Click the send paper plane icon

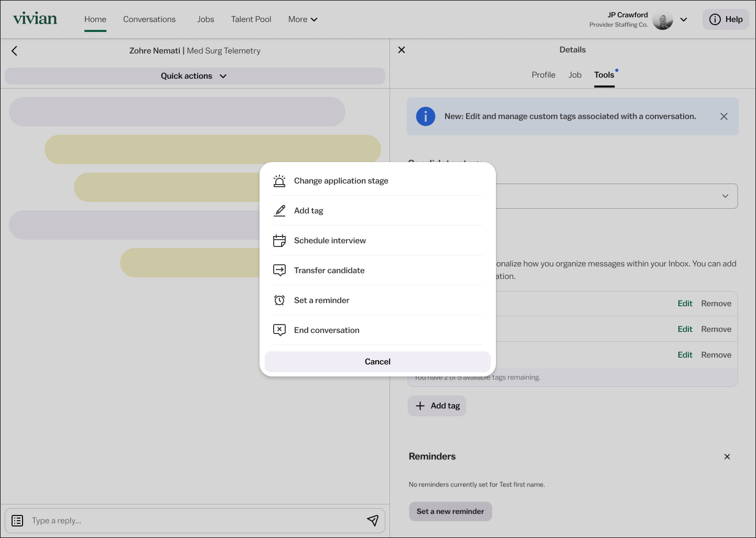pos(373,520)
